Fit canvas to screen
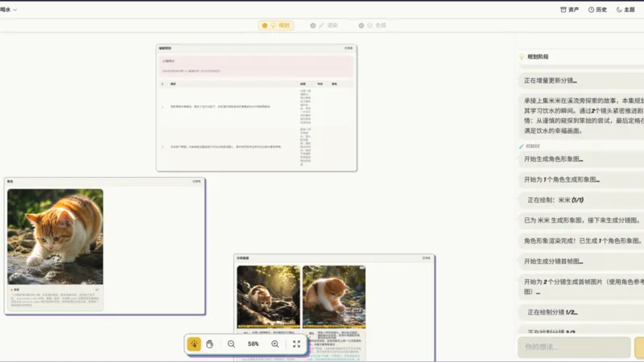This screenshot has width=644, height=362. tap(296, 344)
